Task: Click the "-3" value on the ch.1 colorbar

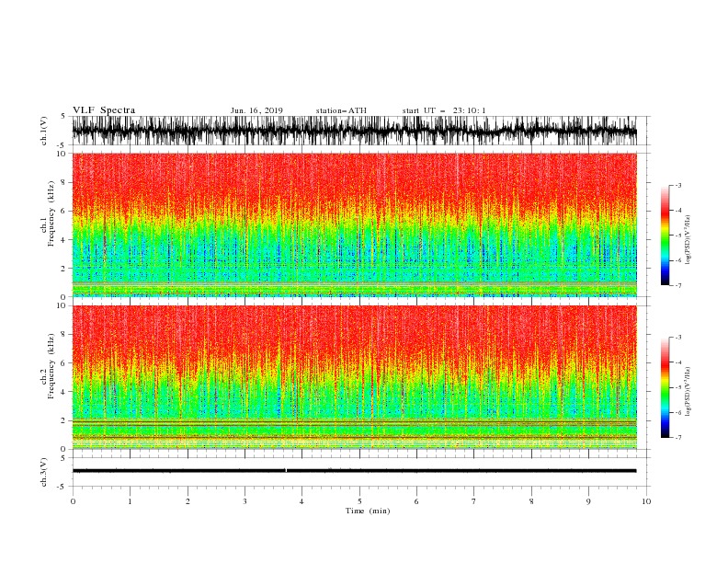Action: coord(677,185)
